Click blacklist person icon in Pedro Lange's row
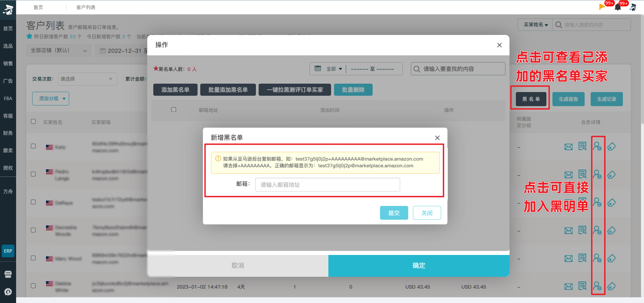Screen dimensions: 644x303 tap(597, 174)
